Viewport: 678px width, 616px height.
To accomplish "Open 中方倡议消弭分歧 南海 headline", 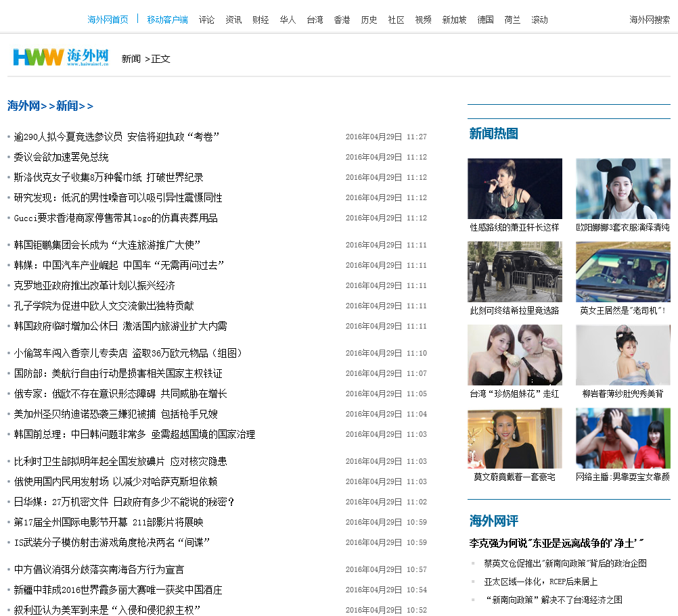I will (x=99, y=570).
